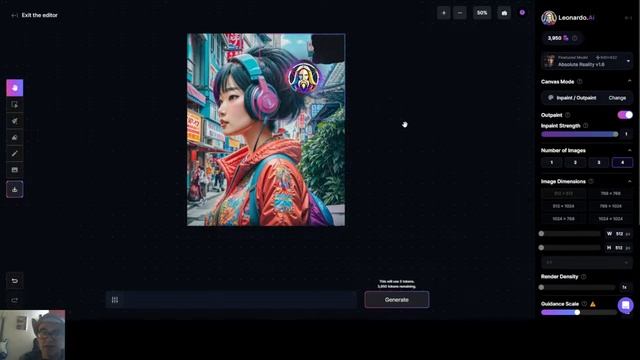640x360 pixels.
Task: Zoom out with the minus button
Action: click(460, 13)
